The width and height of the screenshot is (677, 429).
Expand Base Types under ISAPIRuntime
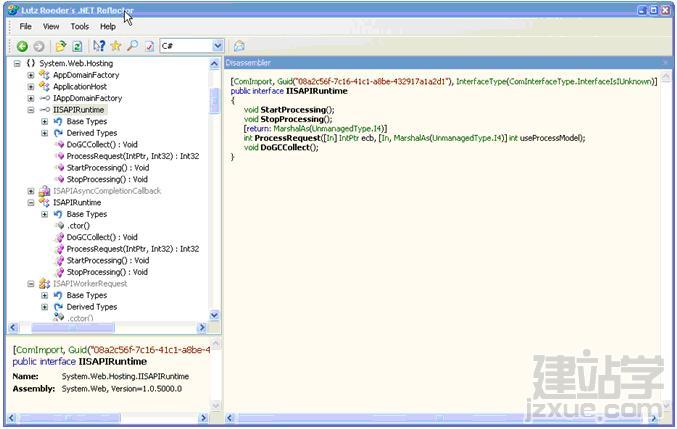(x=44, y=214)
